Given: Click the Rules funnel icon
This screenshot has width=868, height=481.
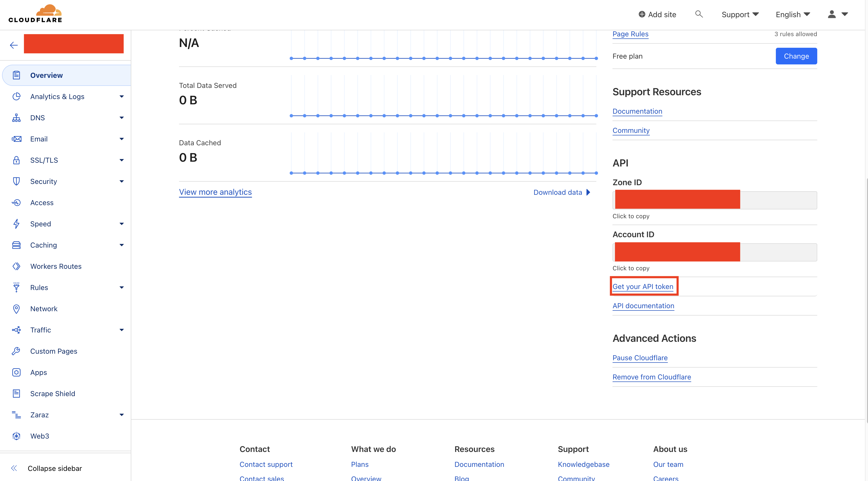Looking at the screenshot, I should pos(16,287).
